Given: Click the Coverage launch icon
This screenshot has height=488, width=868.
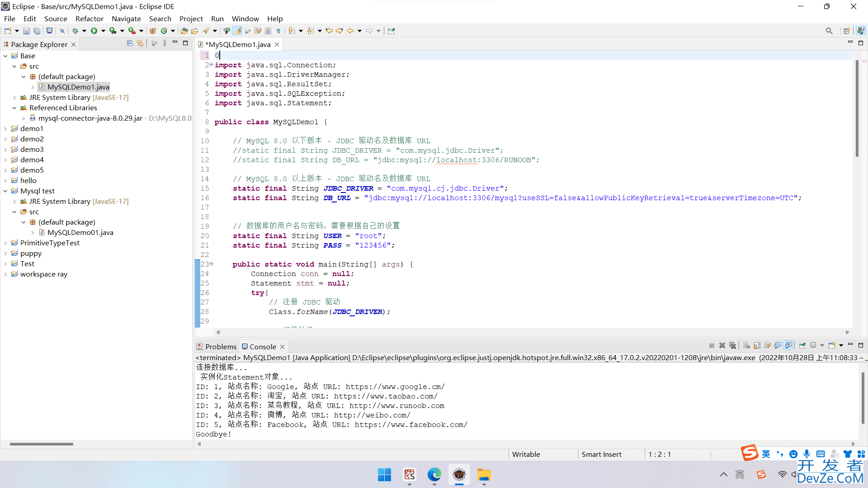Looking at the screenshot, I should 113,31.
